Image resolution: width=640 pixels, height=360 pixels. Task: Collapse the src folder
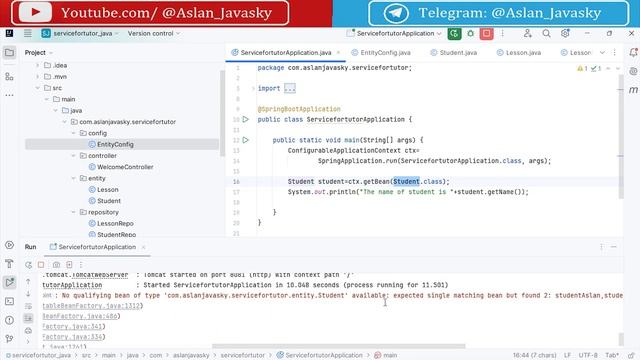[x=38, y=88]
